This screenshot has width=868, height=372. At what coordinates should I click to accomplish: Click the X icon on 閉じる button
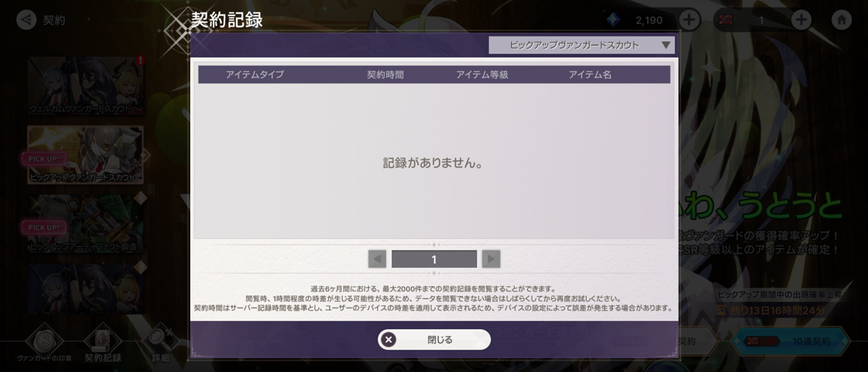coord(389,339)
